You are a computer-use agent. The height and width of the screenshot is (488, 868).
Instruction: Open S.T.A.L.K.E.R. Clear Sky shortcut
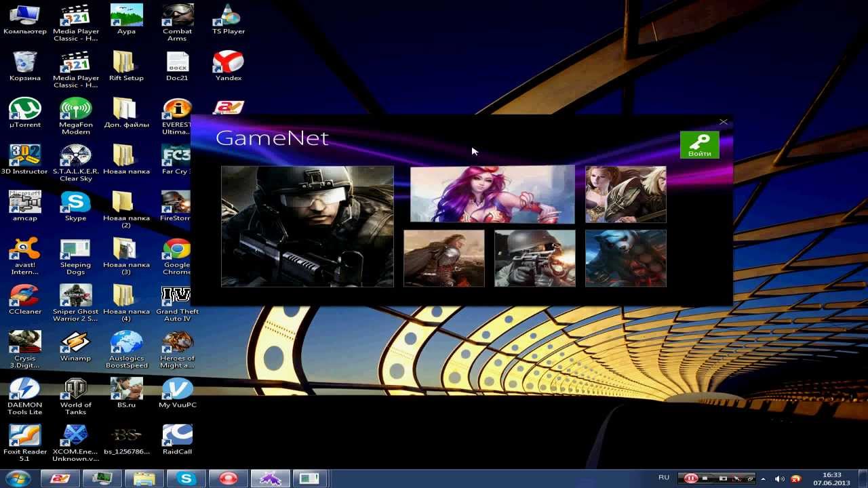pyautogui.click(x=76, y=163)
